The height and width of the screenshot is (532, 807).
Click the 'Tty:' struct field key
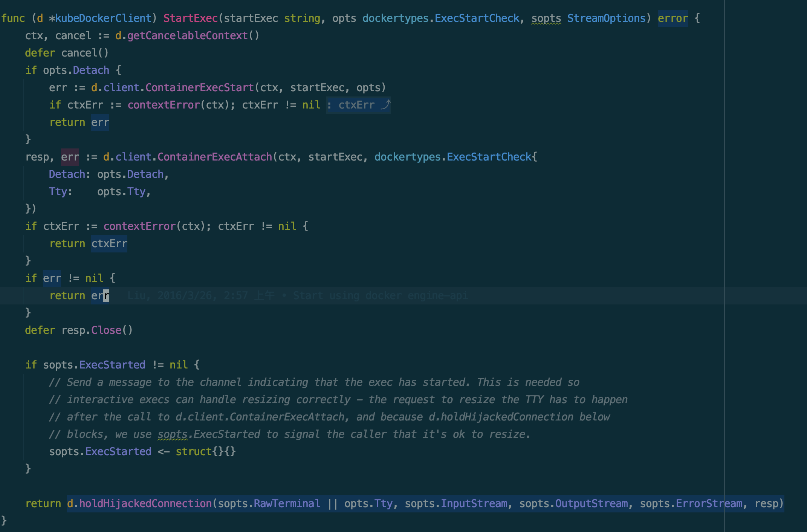pyautogui.click(x=59, y=191)
